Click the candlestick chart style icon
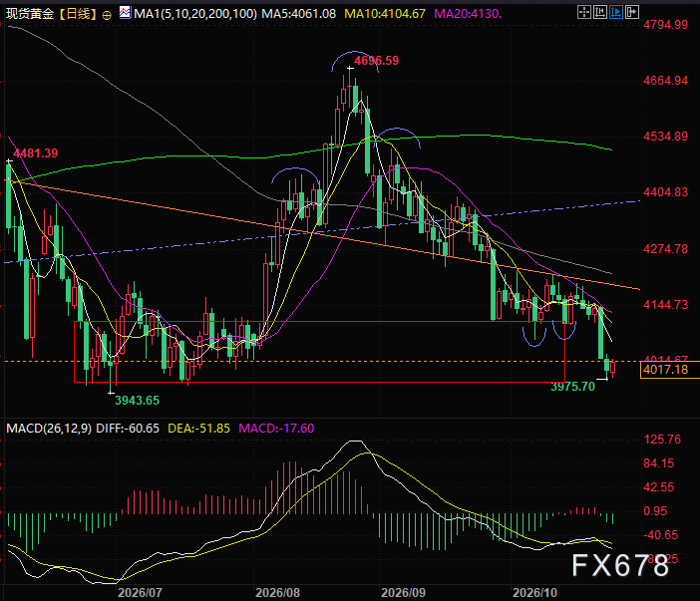The image size is (700, 601). pos(600,12)
